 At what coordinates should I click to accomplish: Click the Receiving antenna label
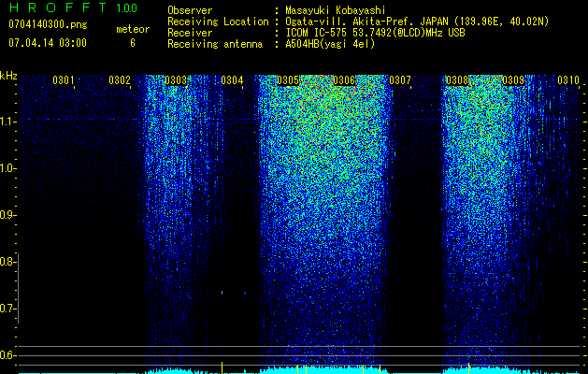[x=215, y=44]
